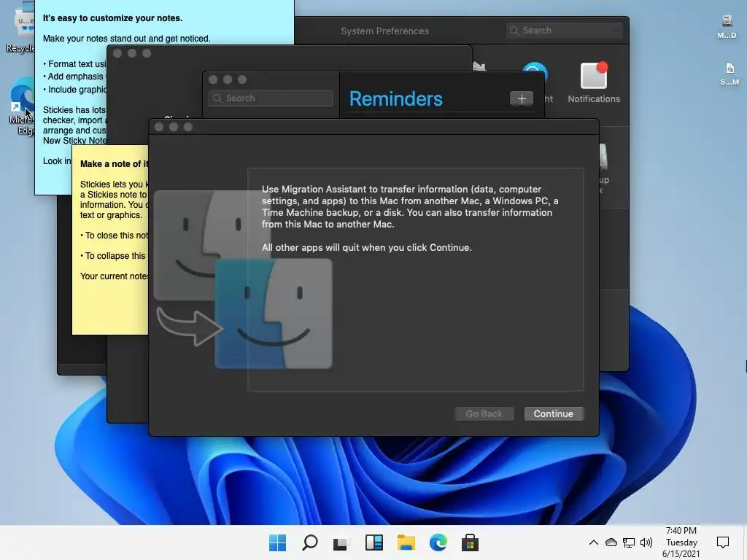Click the yellow sticky note heading
The width and height of the screenshot is (747, 560).
pyautogui.click(x=114, y=164)
